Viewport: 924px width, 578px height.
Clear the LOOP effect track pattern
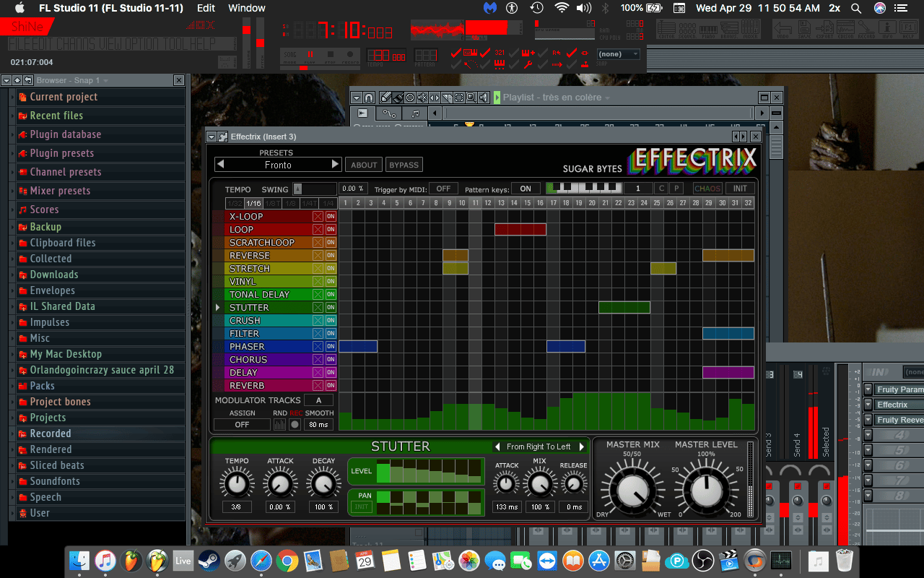click(x=318, y=230)
